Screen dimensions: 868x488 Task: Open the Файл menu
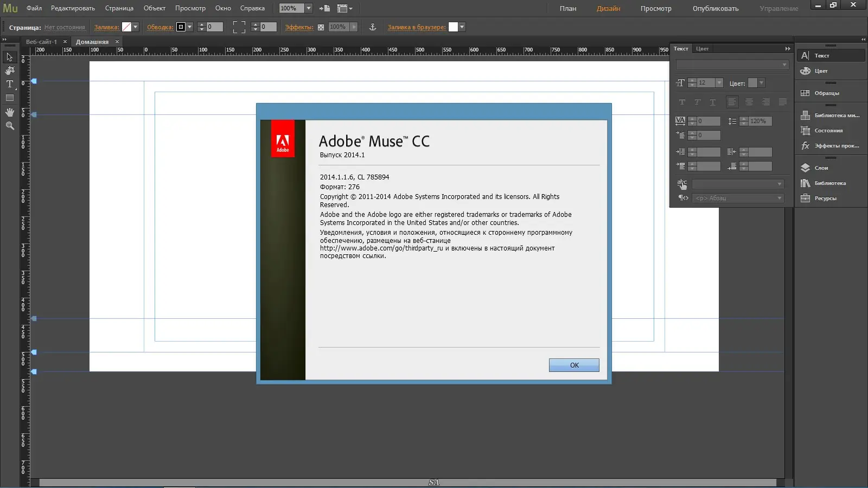tap(34, 8)
